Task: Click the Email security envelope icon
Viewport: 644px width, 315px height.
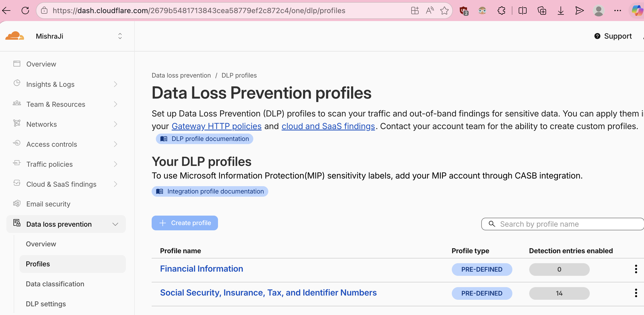Action: tap(17, 204)
